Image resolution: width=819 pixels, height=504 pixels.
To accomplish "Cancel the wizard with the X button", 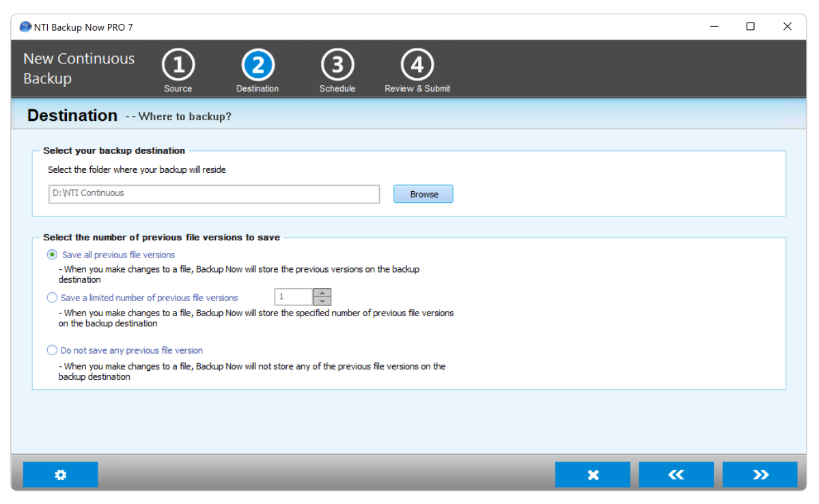I will (592, 474).
